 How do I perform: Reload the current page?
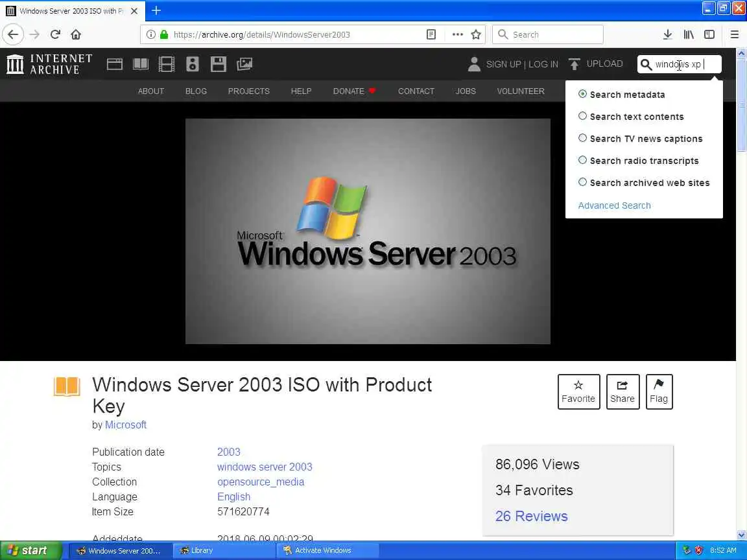[x=55, y=34]
